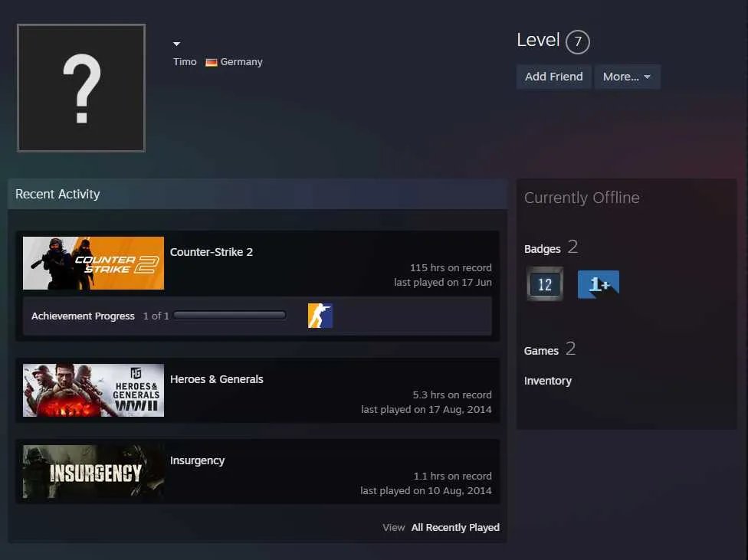This screenshot has width=748, height=560.
Task: Open Achievement Progress for Counter-Strike 2
Action: tap(83, 316)
